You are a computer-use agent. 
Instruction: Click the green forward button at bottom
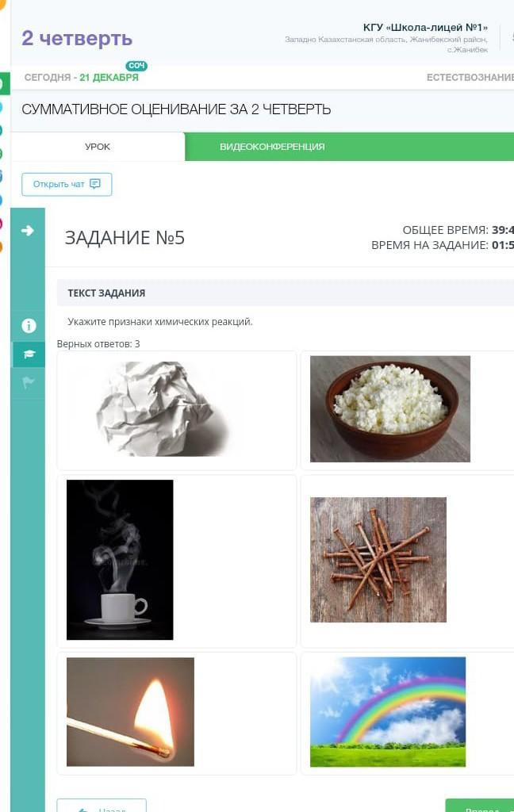[480, 806]
